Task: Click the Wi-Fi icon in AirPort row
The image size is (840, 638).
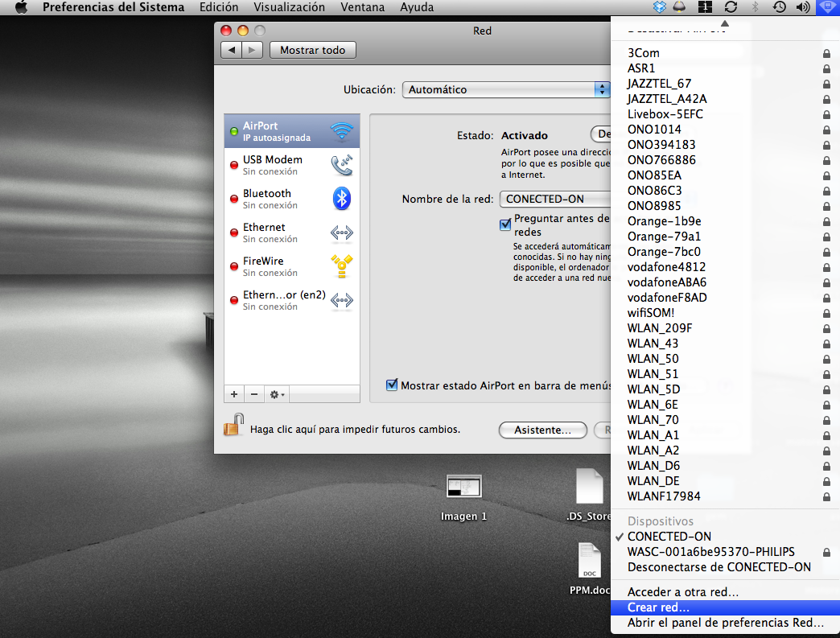Action: click(342, 130)
